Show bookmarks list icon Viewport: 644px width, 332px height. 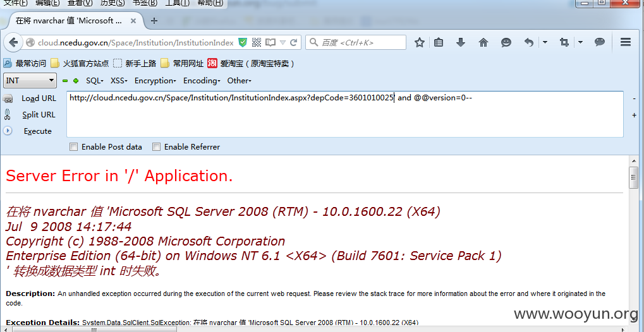[x=439, y=42]
